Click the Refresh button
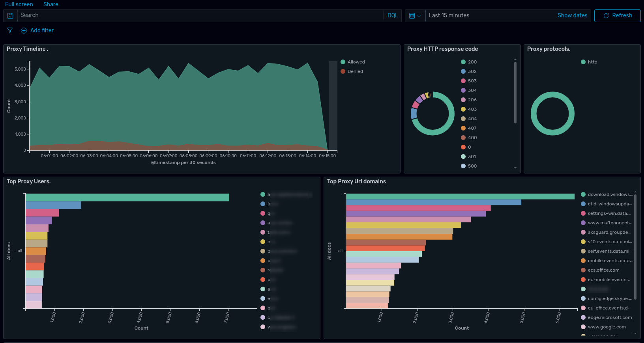The image size is (644, 343). tap(617, 15)
